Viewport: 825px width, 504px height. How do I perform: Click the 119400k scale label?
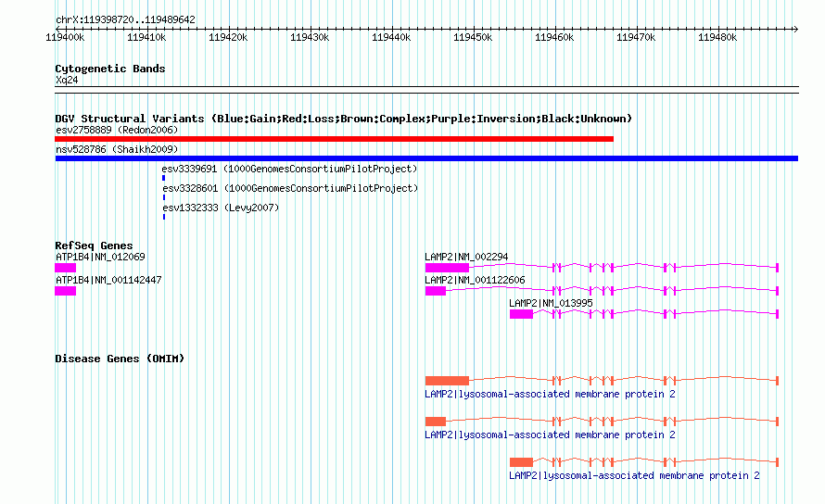(x=65, y=37)
